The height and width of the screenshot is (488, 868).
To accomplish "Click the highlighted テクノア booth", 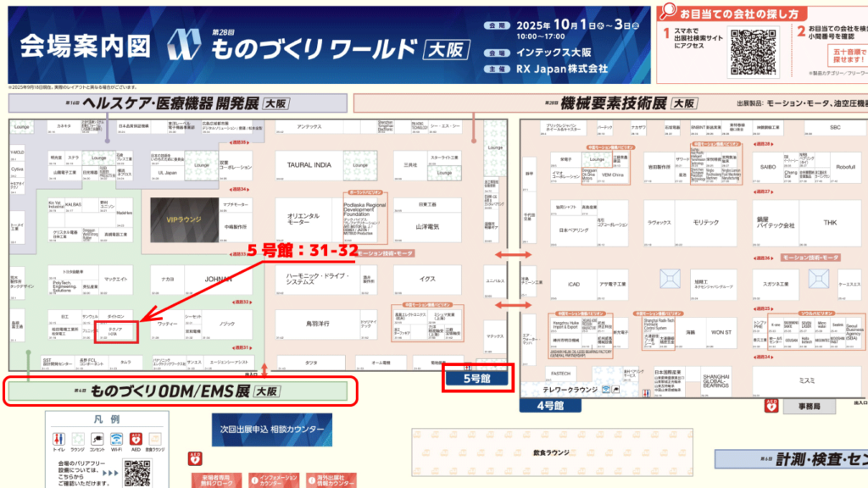I will coord(116,330).
